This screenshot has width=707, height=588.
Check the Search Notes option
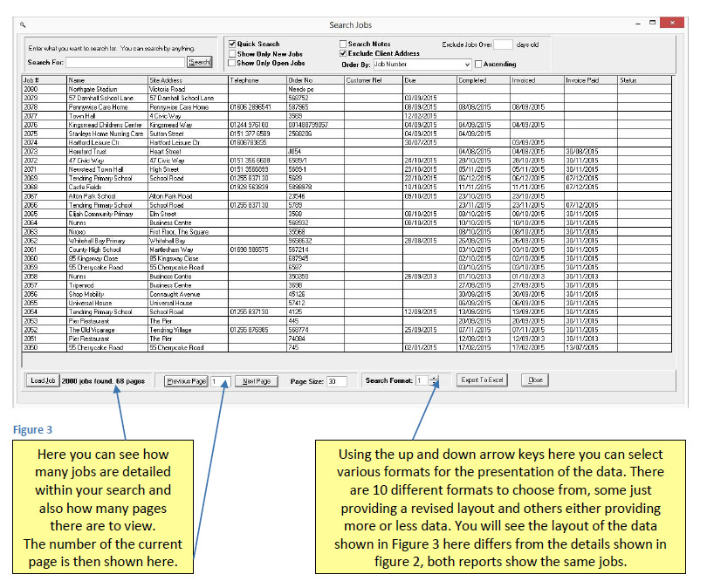click(x=343, y=44)
